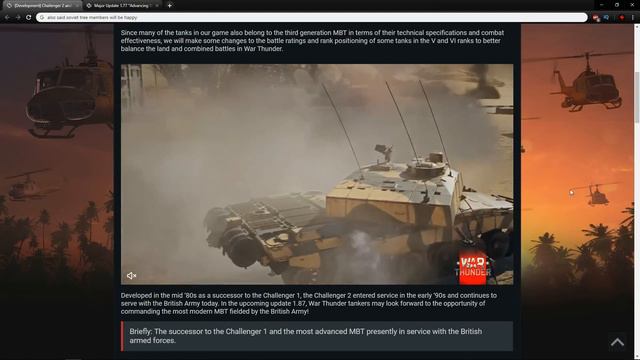Click the red round extension icon
Viewport: 640px width, 360px height.
621,18
